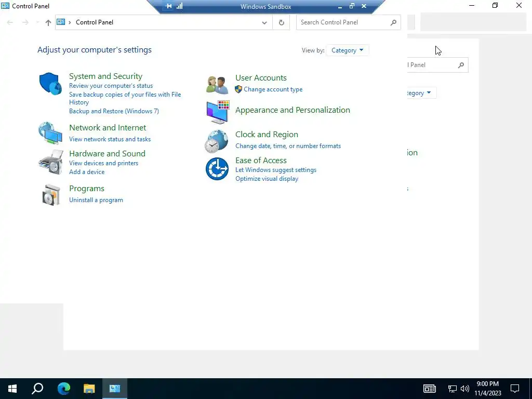This screenshot has height=399, width=532.
Task: Open the Programs disc box icon
Action: 51,195
